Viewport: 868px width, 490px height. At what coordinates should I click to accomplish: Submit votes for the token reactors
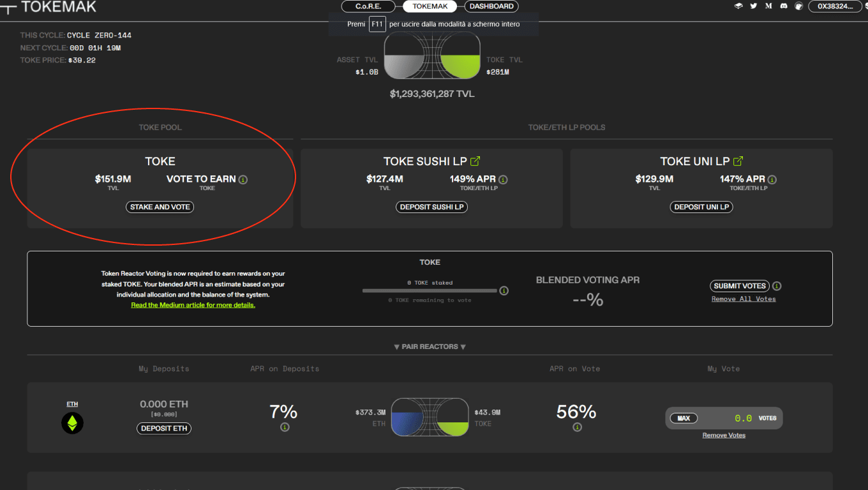click(740, 286)
